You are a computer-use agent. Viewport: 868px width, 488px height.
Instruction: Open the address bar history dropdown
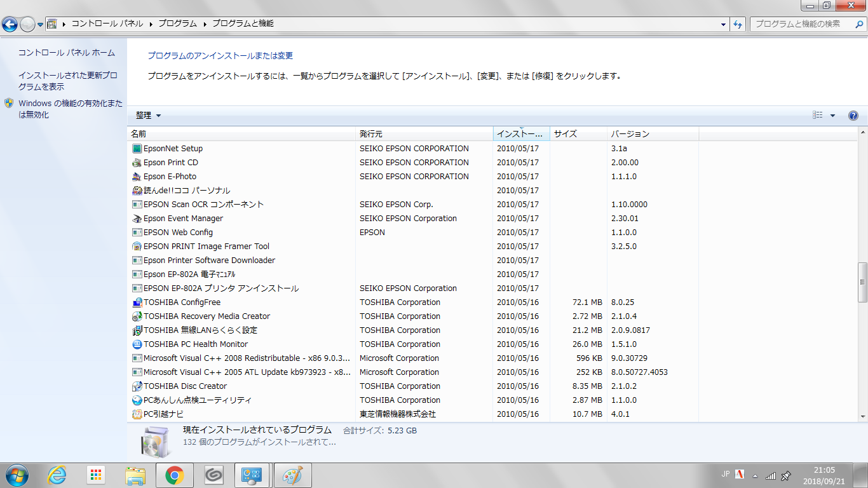[724, 24]
